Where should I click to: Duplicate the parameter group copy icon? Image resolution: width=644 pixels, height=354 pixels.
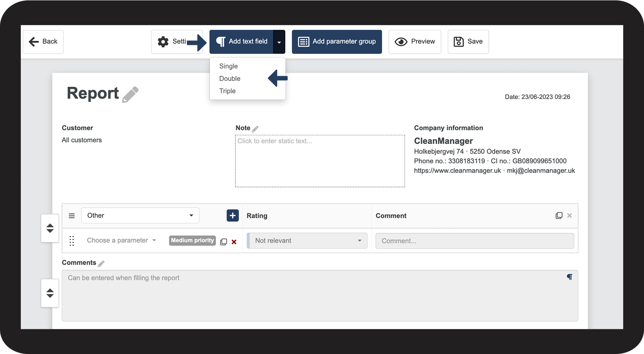coord(559,215)
